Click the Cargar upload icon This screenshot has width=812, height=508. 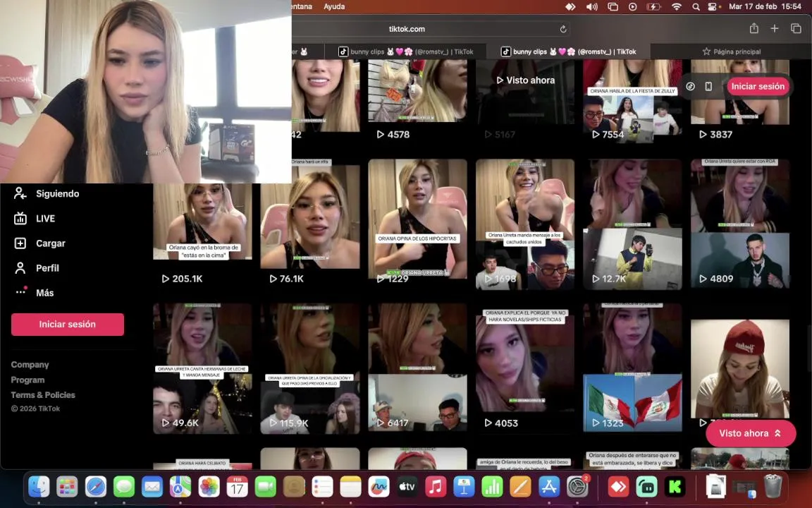[x=20, y=243]
